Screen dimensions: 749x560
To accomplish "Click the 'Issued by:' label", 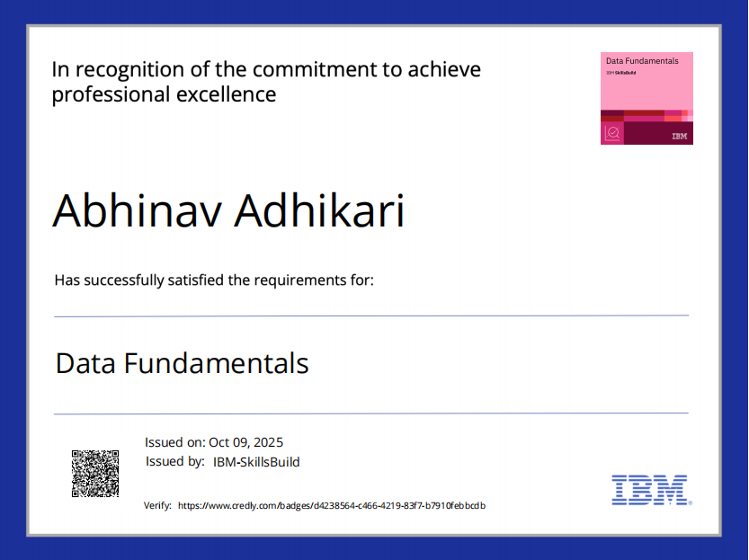I will click(x=175, y=462).
